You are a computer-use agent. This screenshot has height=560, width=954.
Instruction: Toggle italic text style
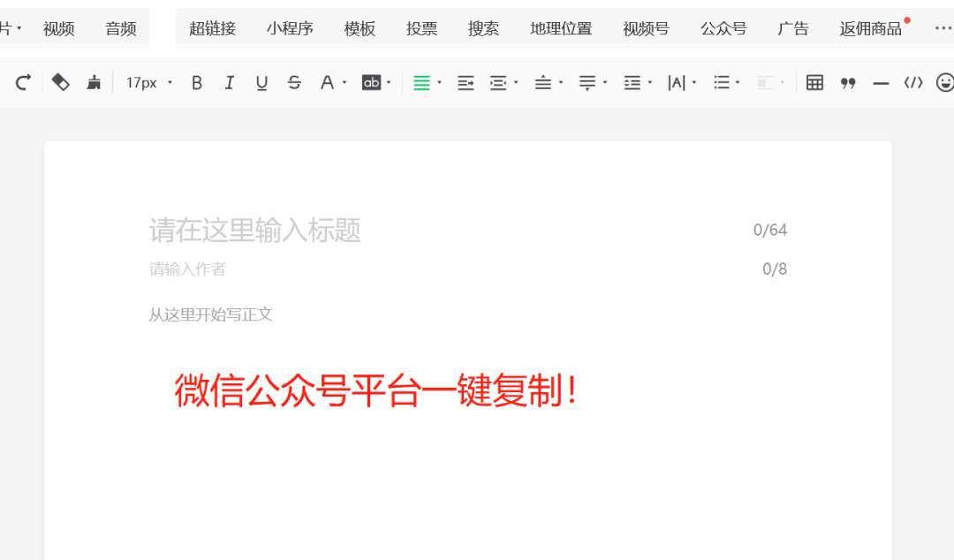click(x=230, y=82)
